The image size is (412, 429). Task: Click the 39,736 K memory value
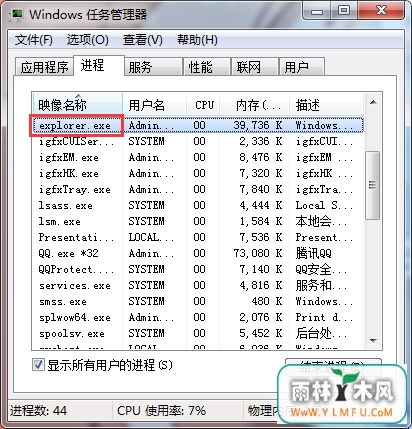[258, 125]
